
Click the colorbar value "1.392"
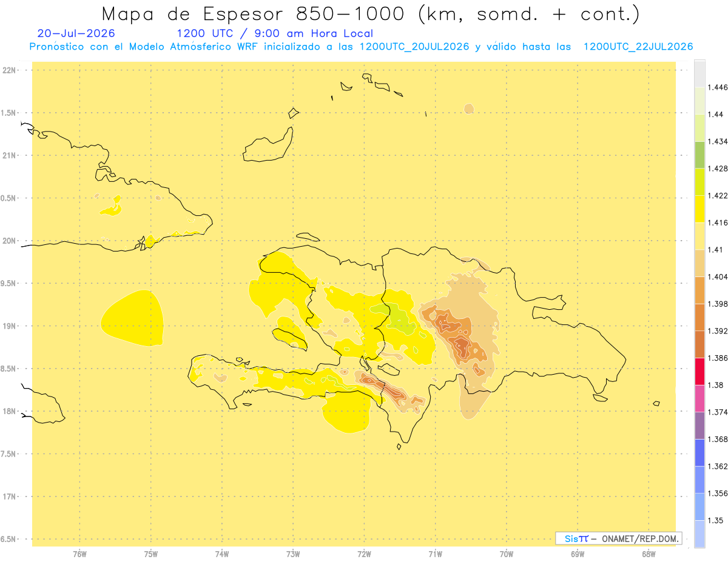(x=717, y=331)
